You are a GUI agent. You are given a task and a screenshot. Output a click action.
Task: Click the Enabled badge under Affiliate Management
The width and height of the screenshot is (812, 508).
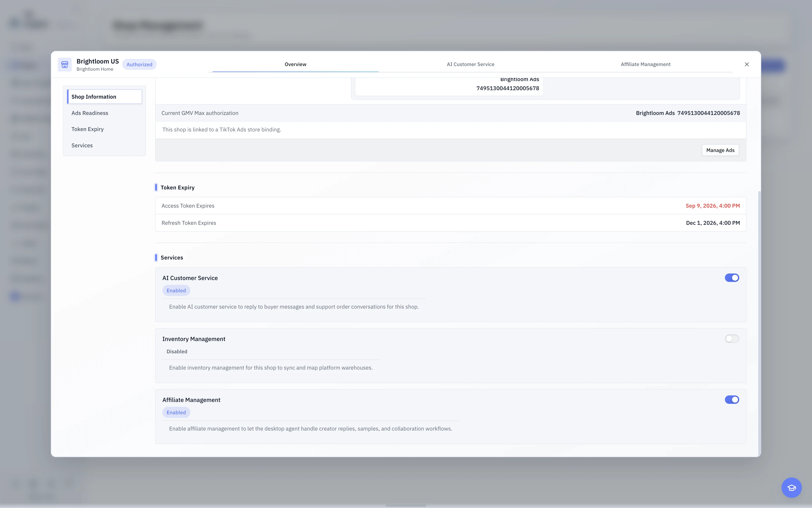(x=176, y=413)
